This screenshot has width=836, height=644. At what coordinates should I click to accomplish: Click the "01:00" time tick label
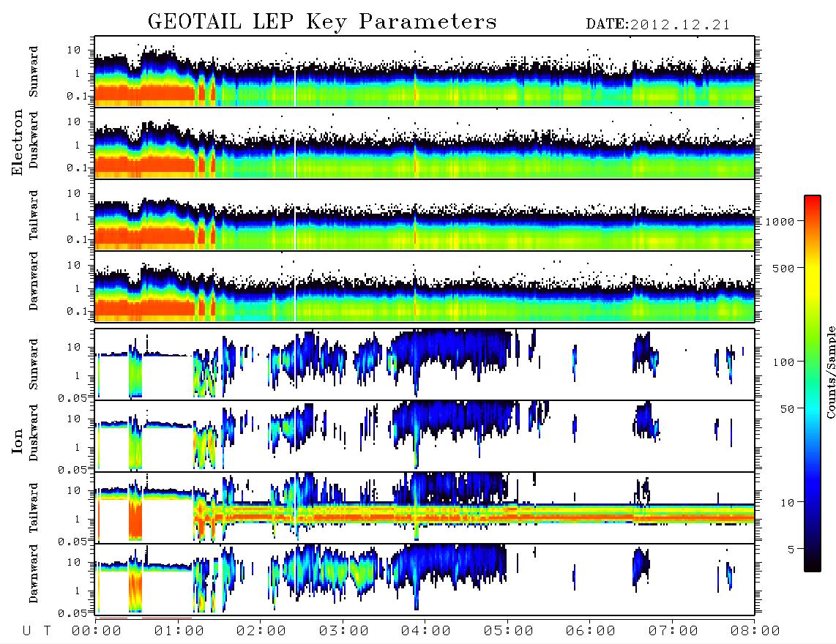tap(179, 631)
